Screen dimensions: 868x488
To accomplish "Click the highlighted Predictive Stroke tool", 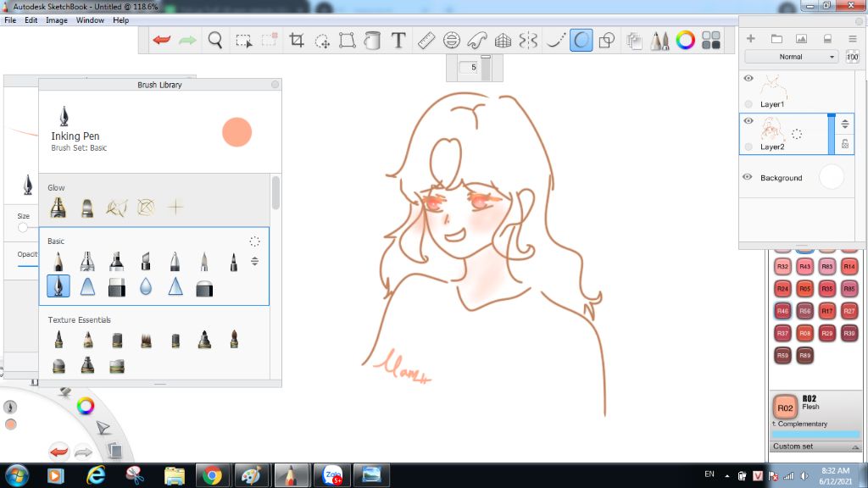I will coord(581,41).
